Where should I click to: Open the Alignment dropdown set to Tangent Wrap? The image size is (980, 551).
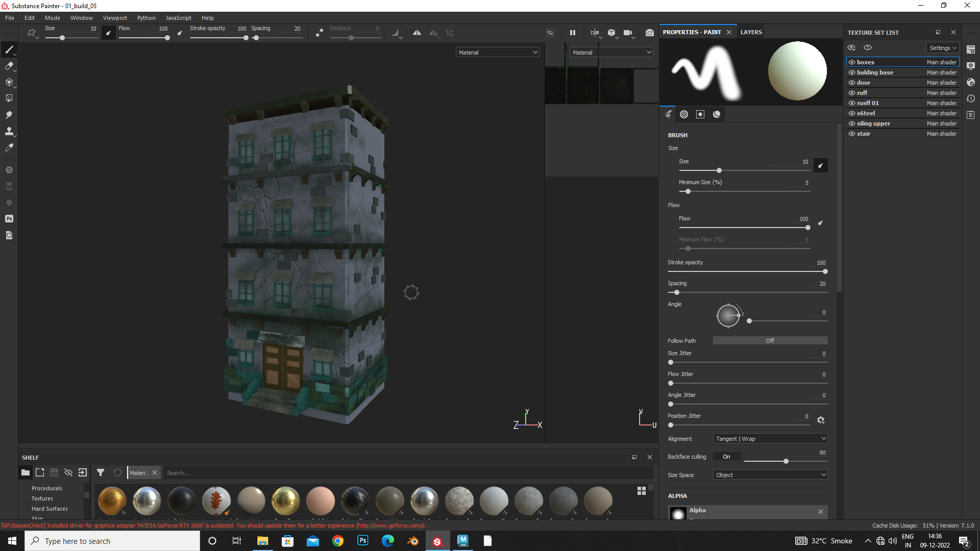pyautogui.click(x=770, y=438)
